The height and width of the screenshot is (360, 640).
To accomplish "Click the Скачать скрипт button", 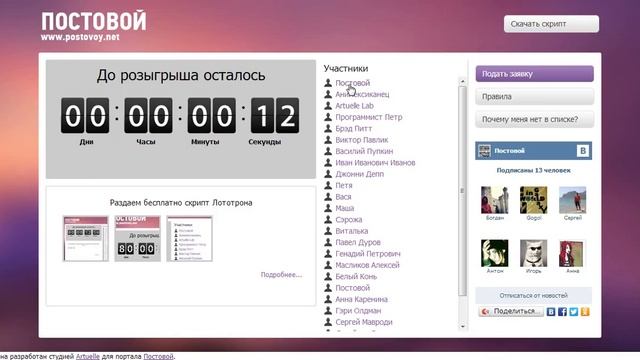I will coord(551,24).
